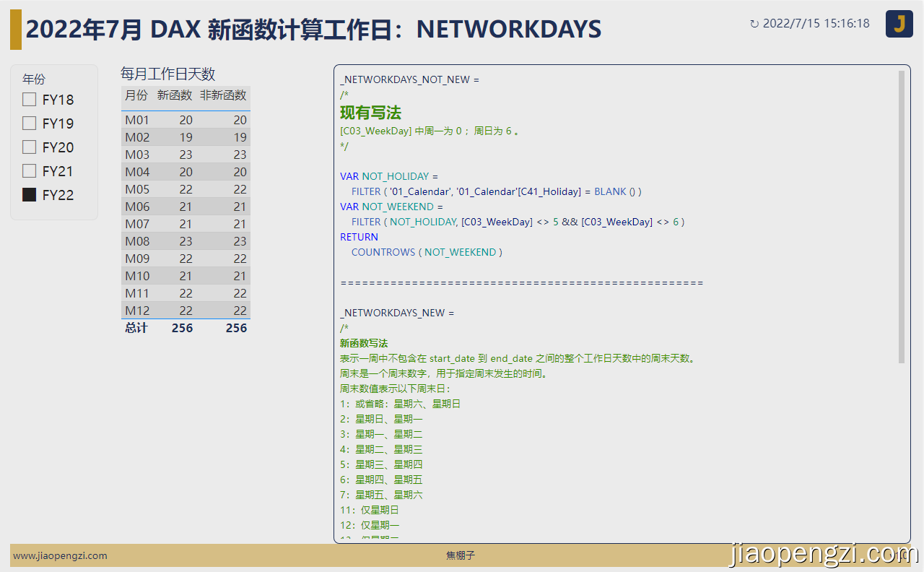
Task: Click the line 7：星期五、星期六
Action: click(381, 495)
